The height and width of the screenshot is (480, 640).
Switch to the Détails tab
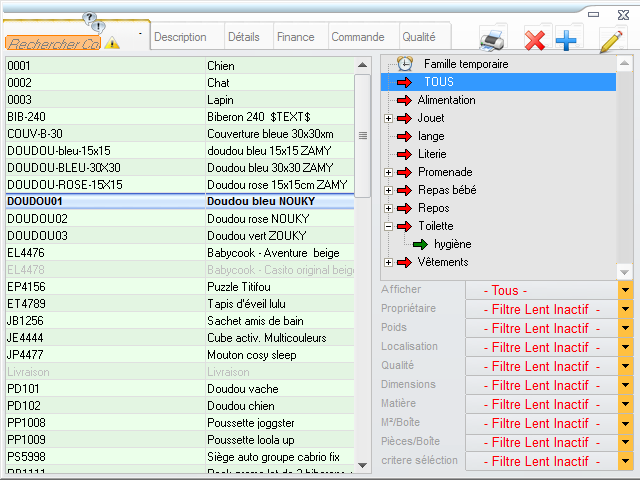coord(243,37)
